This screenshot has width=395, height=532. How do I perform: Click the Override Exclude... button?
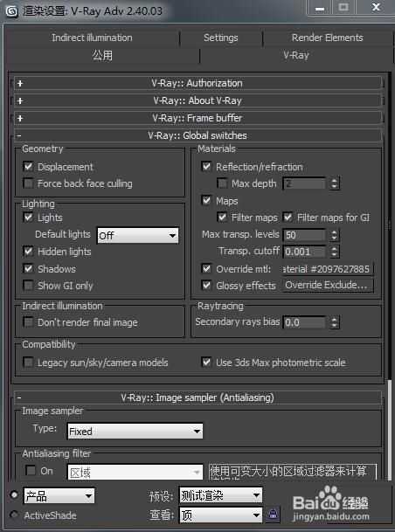(x=328, y=286)
